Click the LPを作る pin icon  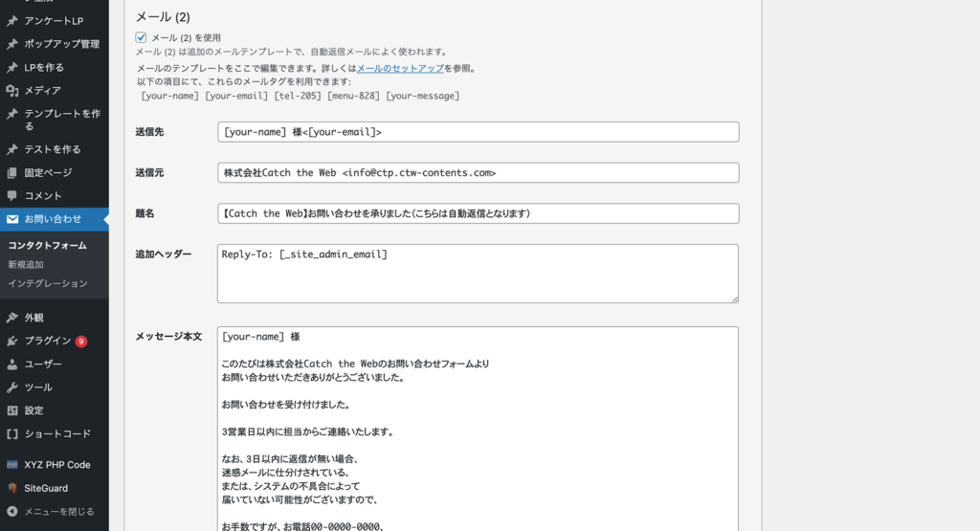tap(11, 68)
